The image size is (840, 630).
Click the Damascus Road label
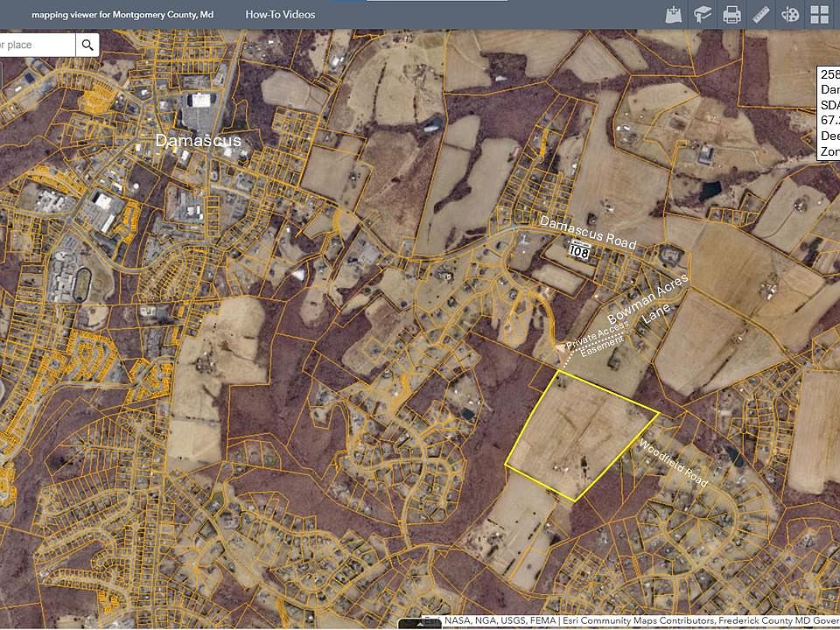point(587,234)
